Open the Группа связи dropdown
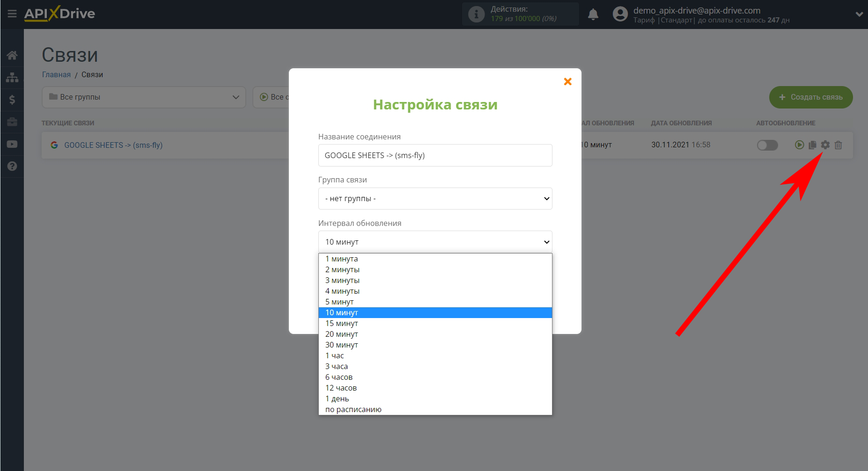The width and height of the screenshot is (868, 471). pos(435,198)
